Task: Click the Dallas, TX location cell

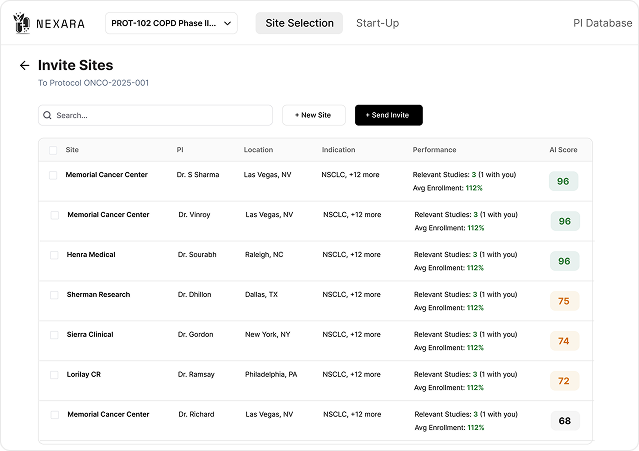Action: [261, 295]
